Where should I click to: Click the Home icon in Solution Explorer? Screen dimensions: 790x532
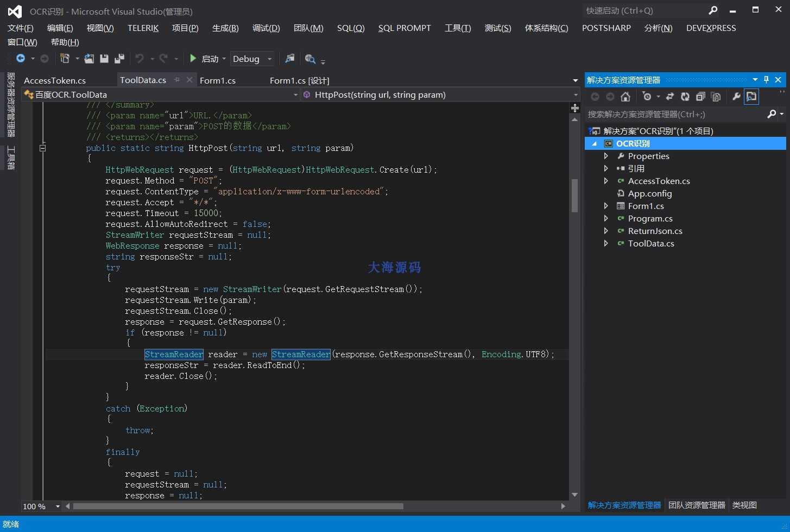tap(625, 97)
